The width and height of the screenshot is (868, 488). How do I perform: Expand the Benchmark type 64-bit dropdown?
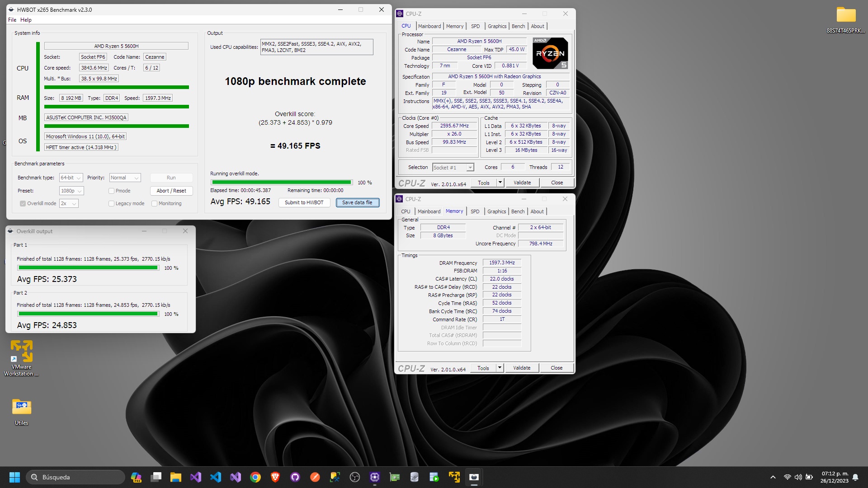(x=71, y=178)
